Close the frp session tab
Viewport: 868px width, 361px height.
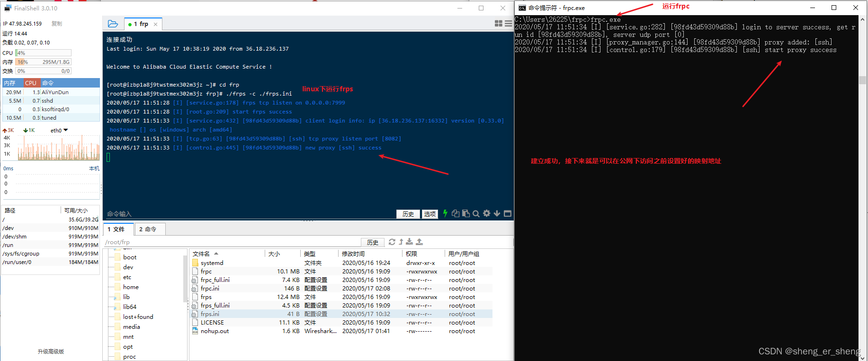coord(155,24)
